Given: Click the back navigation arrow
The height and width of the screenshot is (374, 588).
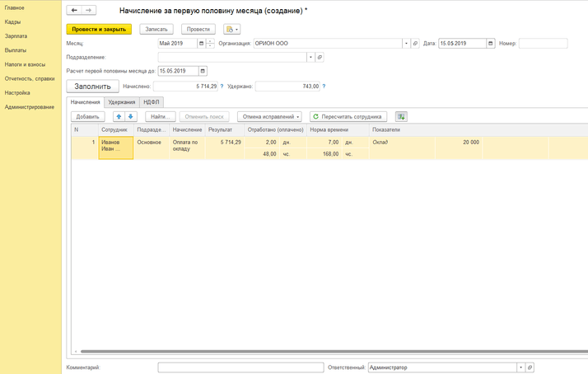Looking at the screenshot, I should [x=74, y=11].
